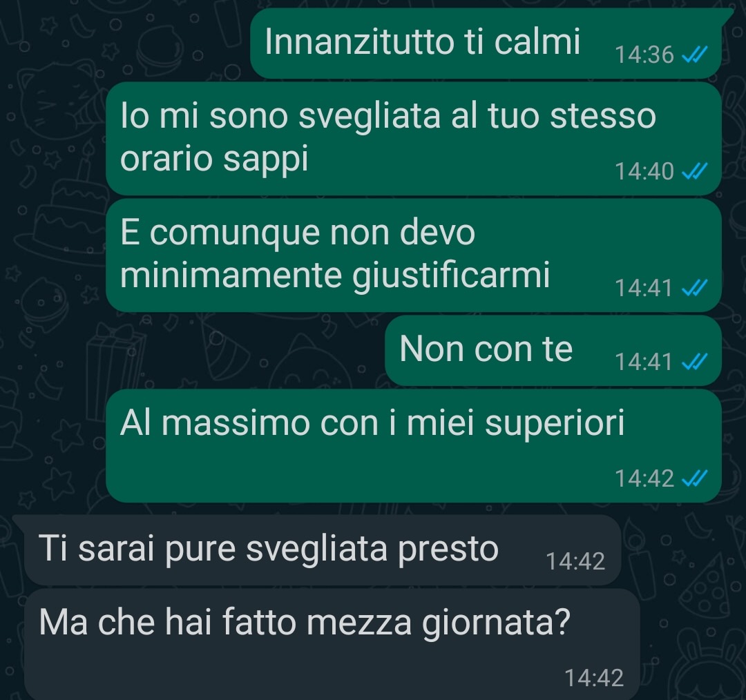This screenshot has height=700, width=746.
Task: Click 14:42 timestamp of the mezza giornata message
Action: (594, 678)
